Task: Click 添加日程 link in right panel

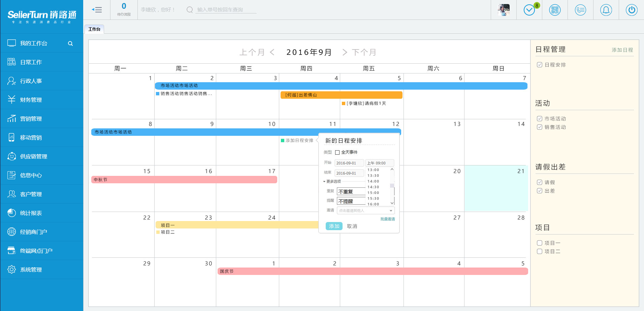Action: (622, 50)
